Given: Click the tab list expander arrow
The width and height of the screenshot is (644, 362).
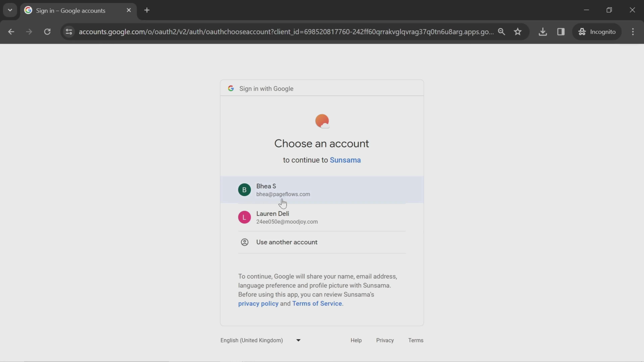Looking at the screenshot, I should [10, 10].
